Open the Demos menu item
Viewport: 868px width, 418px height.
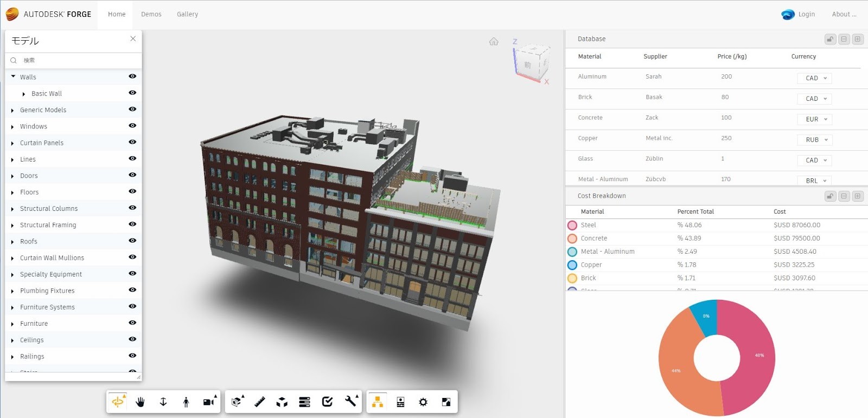(151, 15)
